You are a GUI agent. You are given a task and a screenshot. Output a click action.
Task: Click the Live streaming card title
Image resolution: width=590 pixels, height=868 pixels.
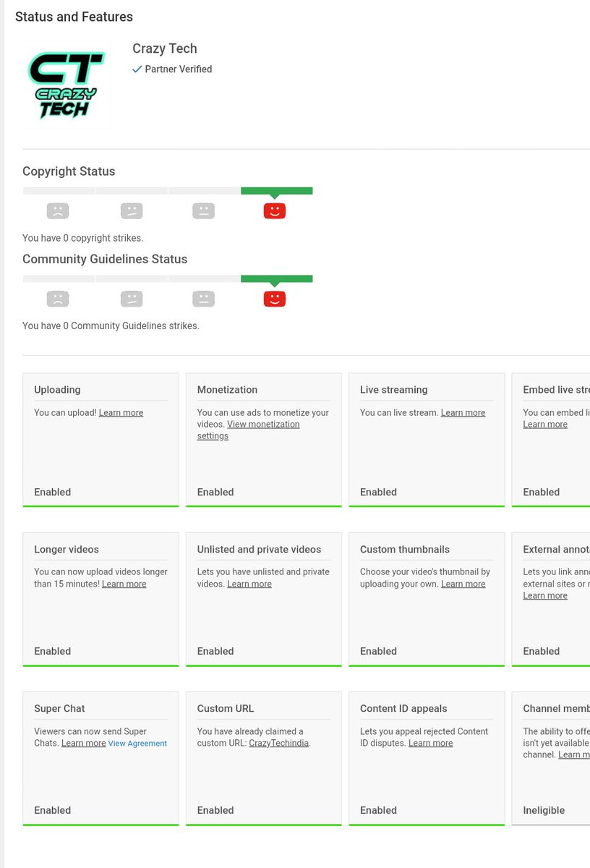coord(393,390)
